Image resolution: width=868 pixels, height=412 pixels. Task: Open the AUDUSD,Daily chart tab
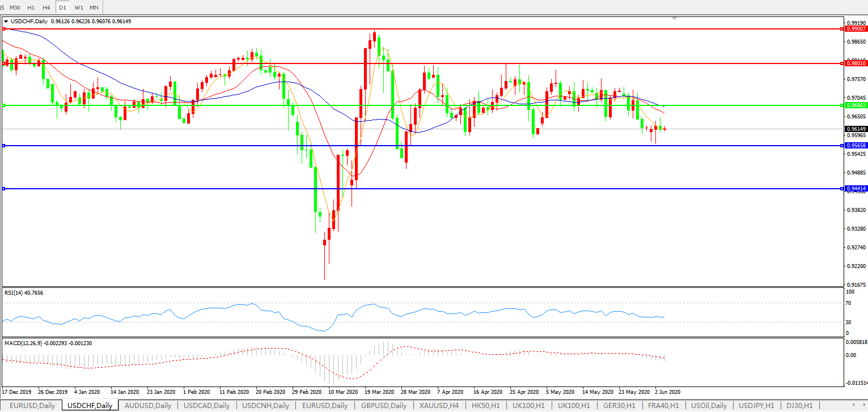[147, 406]
